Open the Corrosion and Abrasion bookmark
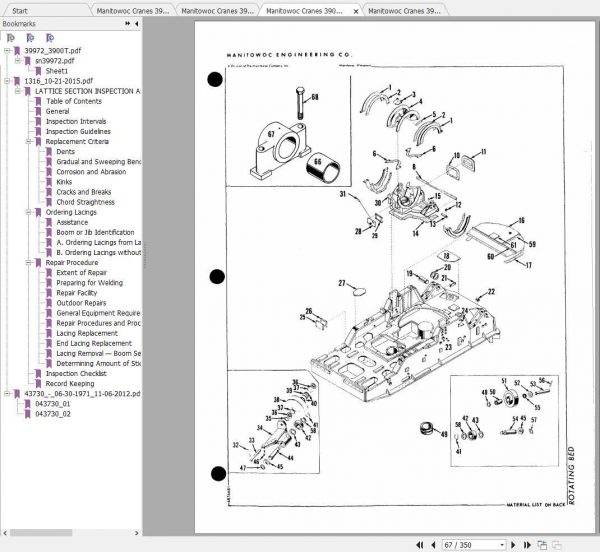 91,172
